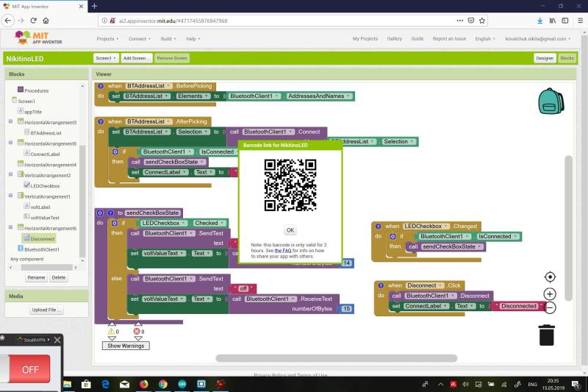Screen dimensions: 588x392
Task: Collapse VerticalArrangement1 tree node
Action: (x=10, y=196)
